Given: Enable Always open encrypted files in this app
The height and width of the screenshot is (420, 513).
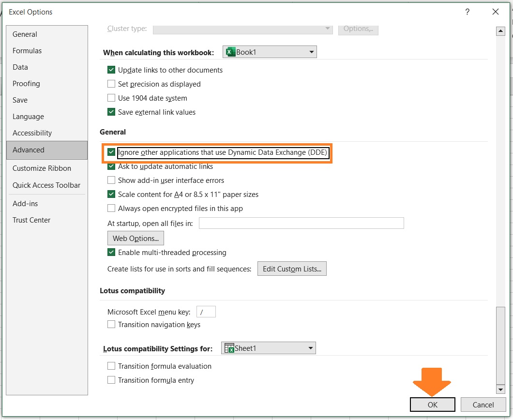Looking at the screenshot, I should tap(111, 208).
